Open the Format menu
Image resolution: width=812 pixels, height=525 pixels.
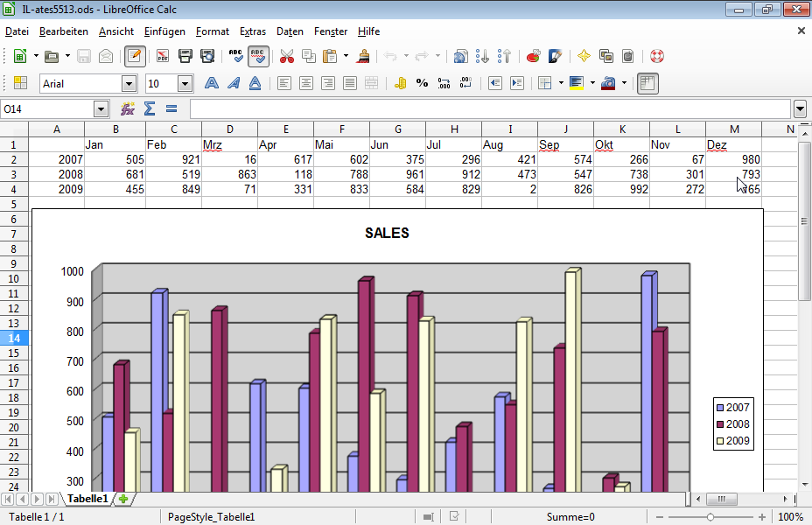(x=213, y=31)
